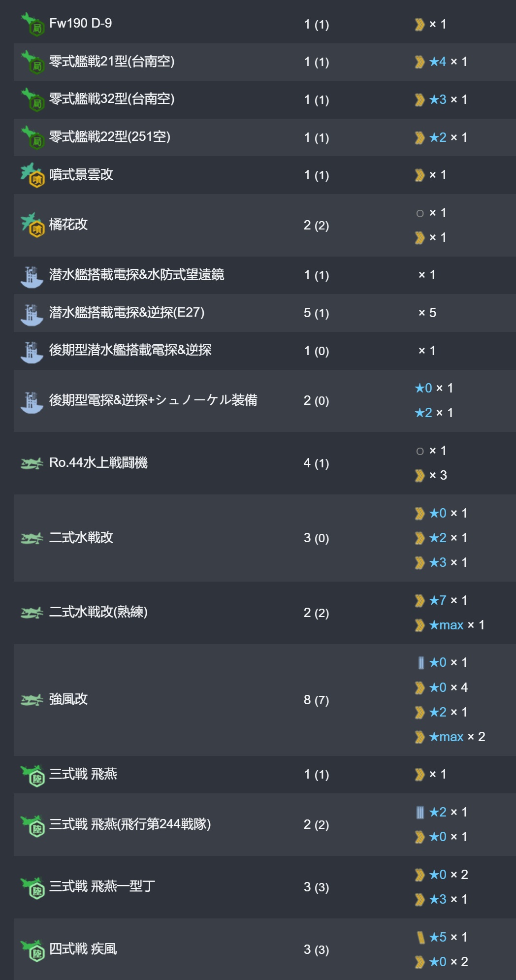
Task: Click the blue bars proficiency icon for 強風改
Action: click(x=420, y=663)
